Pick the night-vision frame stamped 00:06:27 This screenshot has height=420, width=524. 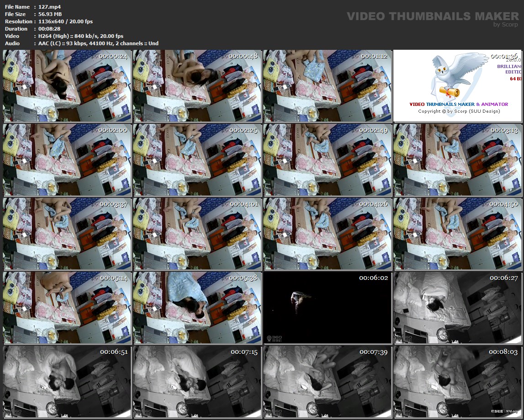[457, 308]
